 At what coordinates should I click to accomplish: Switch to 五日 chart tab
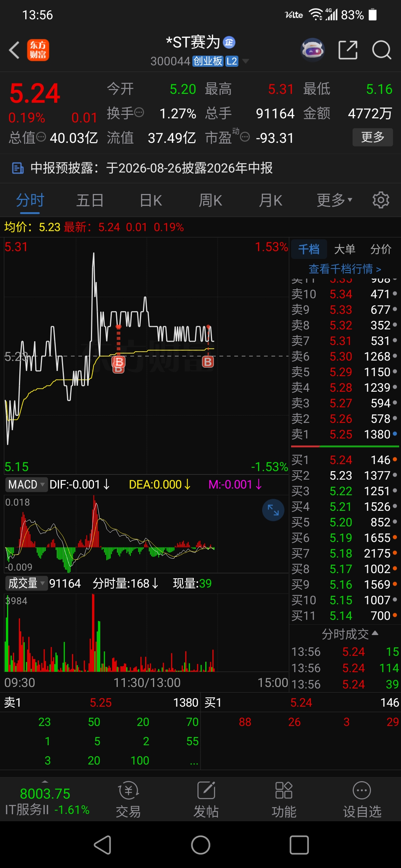(90, 200)
